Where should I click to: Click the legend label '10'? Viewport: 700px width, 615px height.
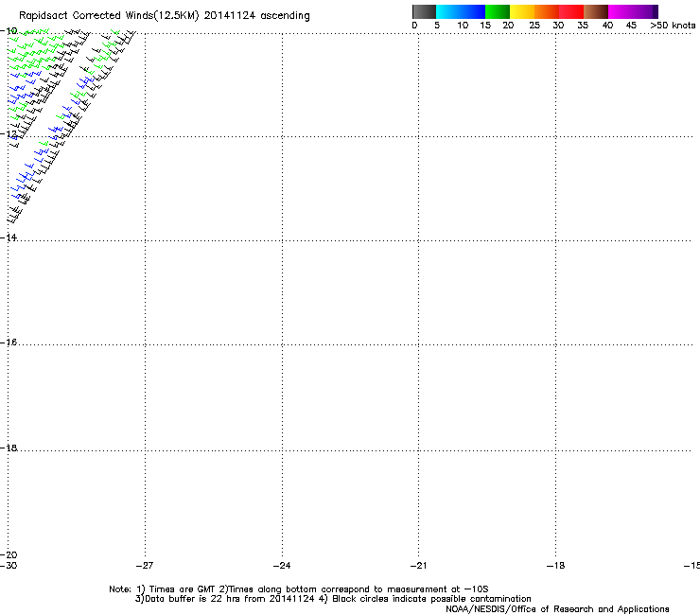click(x=463, y=26)
